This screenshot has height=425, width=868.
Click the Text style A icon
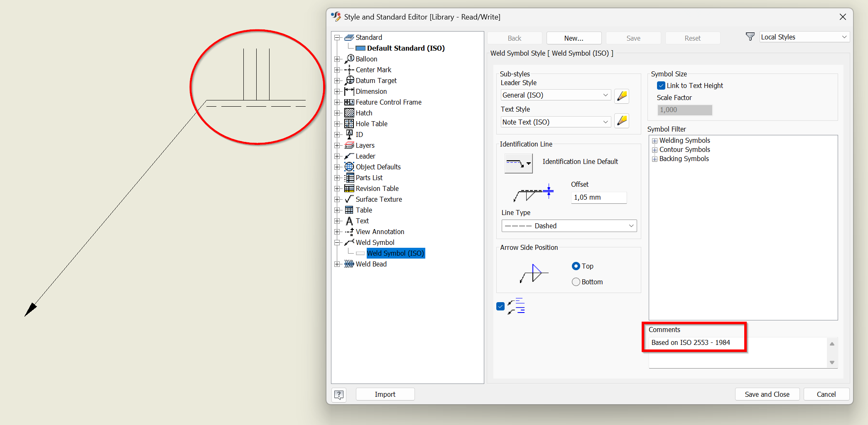point(349,221)
